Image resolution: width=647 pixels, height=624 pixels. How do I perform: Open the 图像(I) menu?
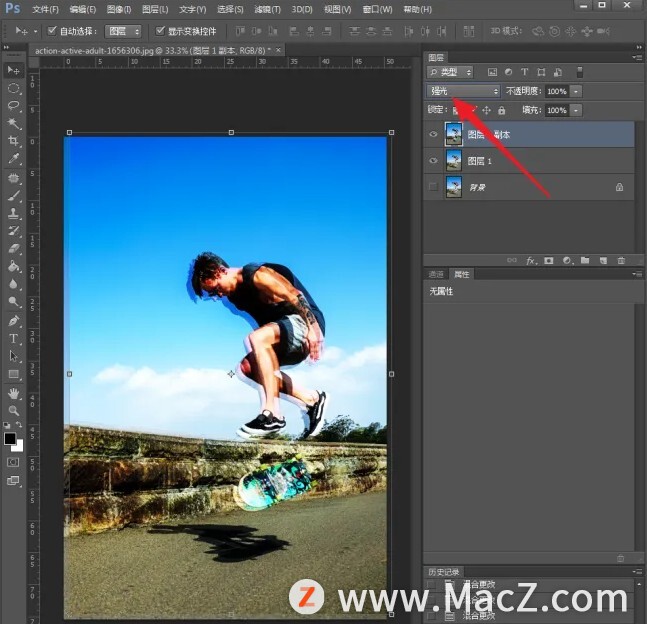tap(119, 9)
